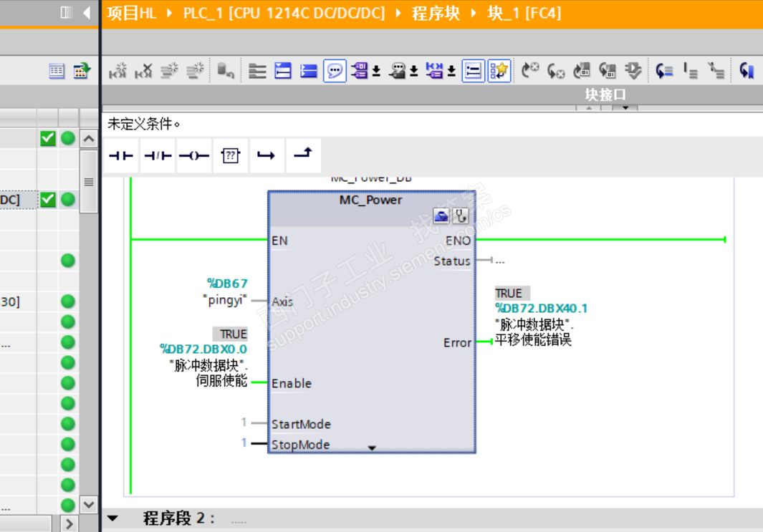Select PLC_1 [CPU 1214C DC/DC/DC] breadcrumb
The width and height of the screenshot is (763, 532).
coord(284,13)
